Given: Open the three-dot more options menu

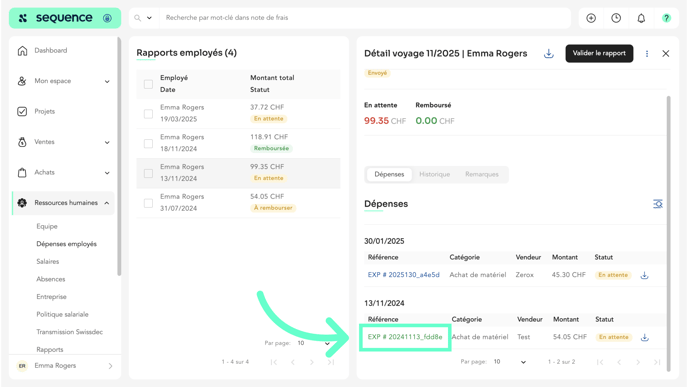Looking at the screenshot, I should coord(647,54).
